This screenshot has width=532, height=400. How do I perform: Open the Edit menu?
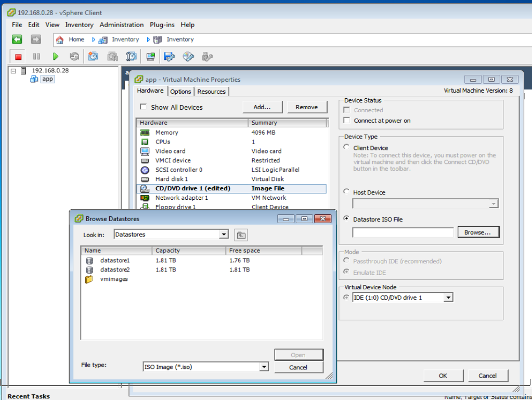(34, 25)
